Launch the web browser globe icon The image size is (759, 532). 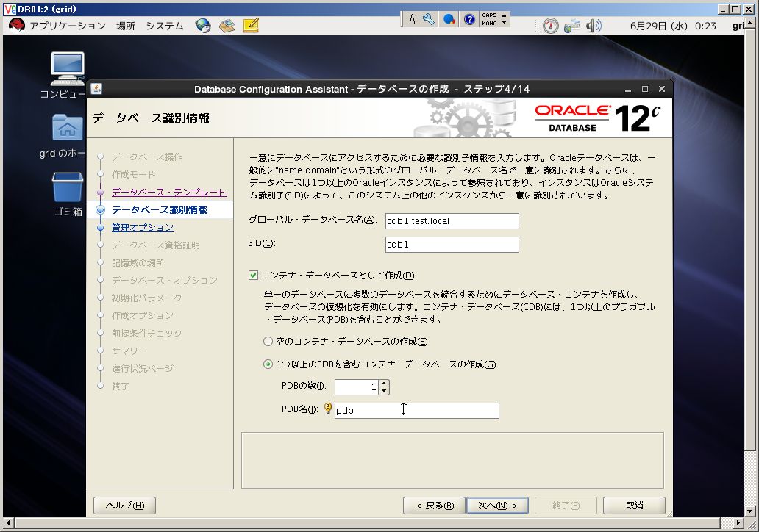(203, 26)
